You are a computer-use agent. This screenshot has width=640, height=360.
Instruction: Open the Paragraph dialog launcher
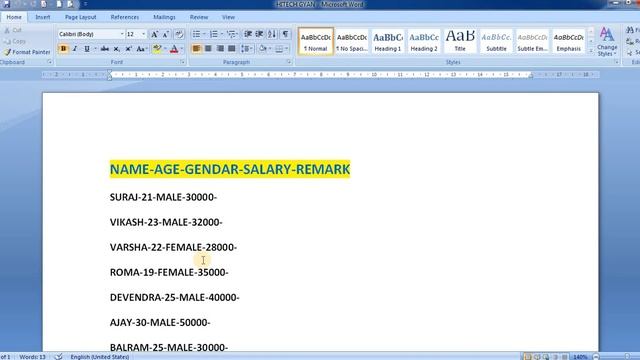click(289, 62)
